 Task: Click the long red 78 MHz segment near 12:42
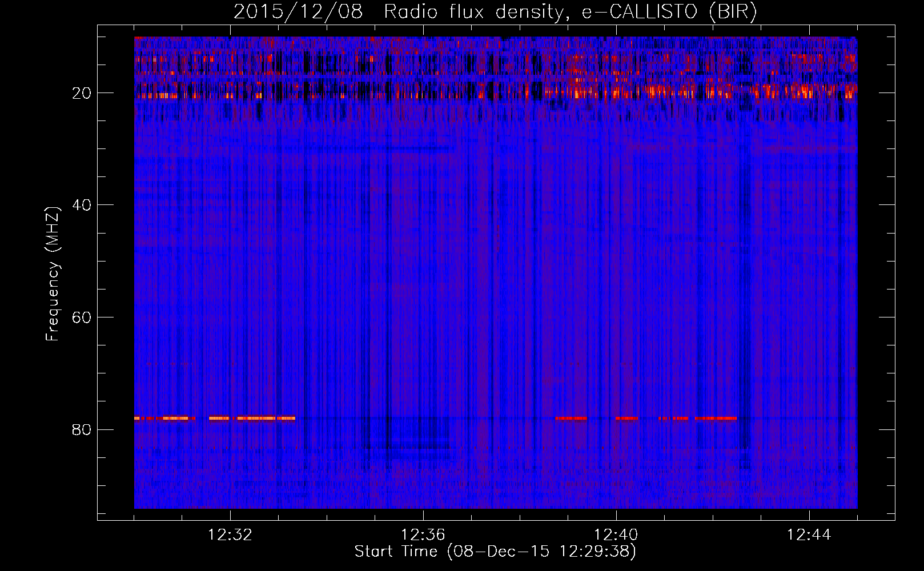716,419
